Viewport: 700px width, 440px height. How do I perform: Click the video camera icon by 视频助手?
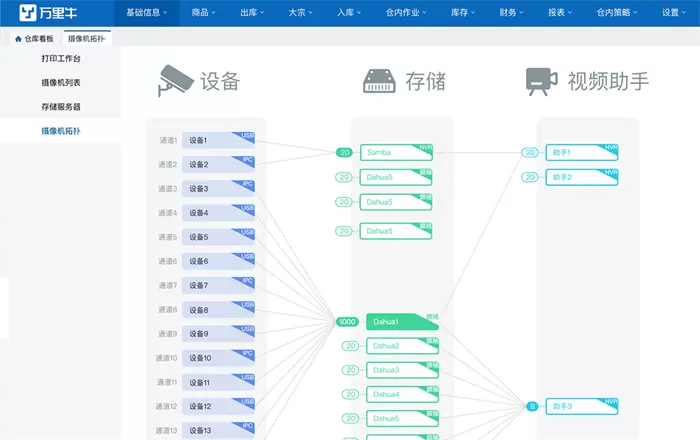pyautogui.click(x=541, y=81)
